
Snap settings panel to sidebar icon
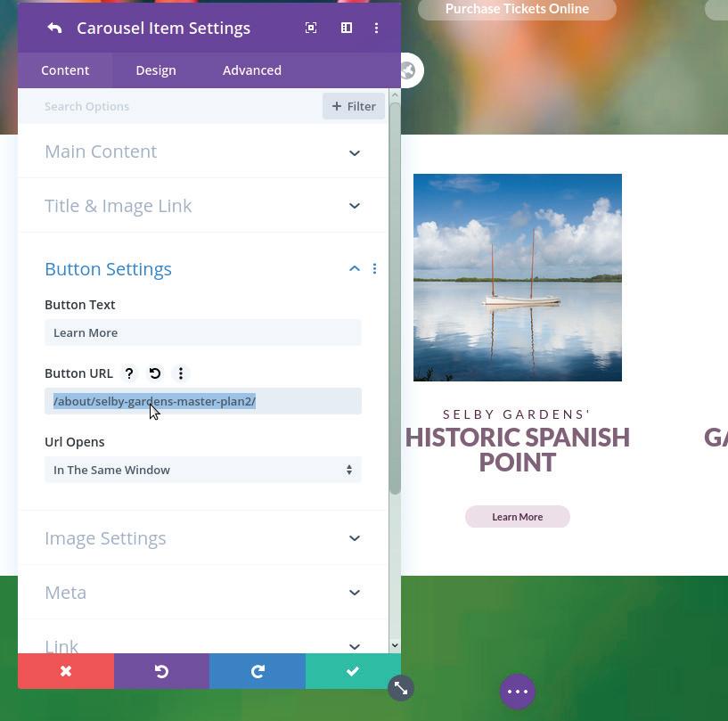tap(347, 28)
